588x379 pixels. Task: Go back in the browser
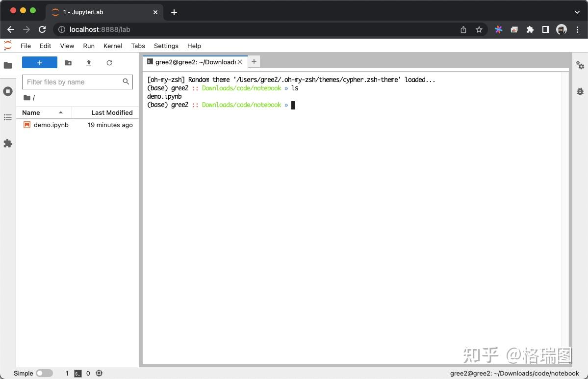(10, 29)
